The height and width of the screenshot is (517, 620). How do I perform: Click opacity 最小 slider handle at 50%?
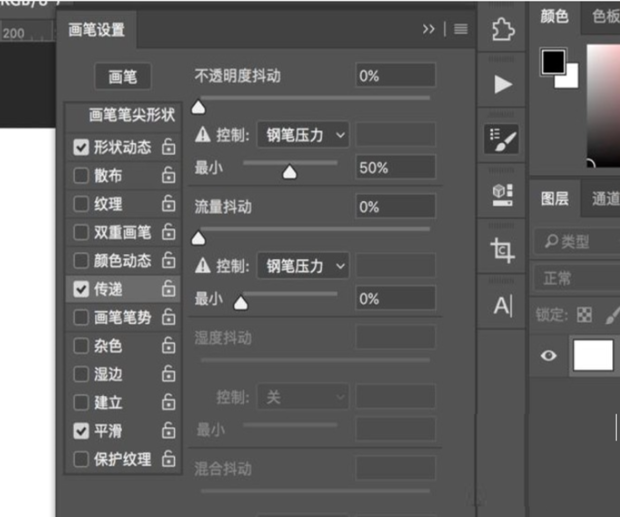[x=289, y=171]
